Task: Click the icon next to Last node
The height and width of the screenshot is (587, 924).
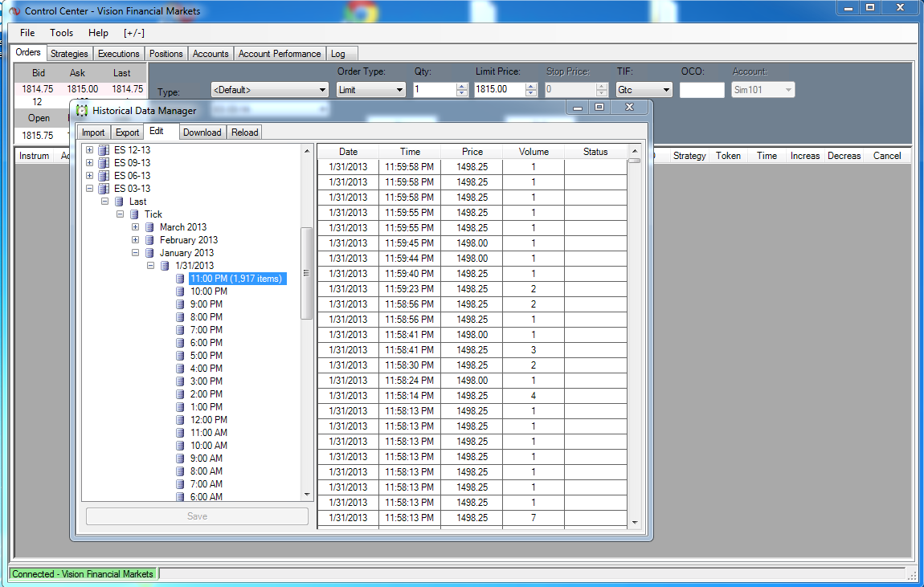Action: [x=119, y=202]
